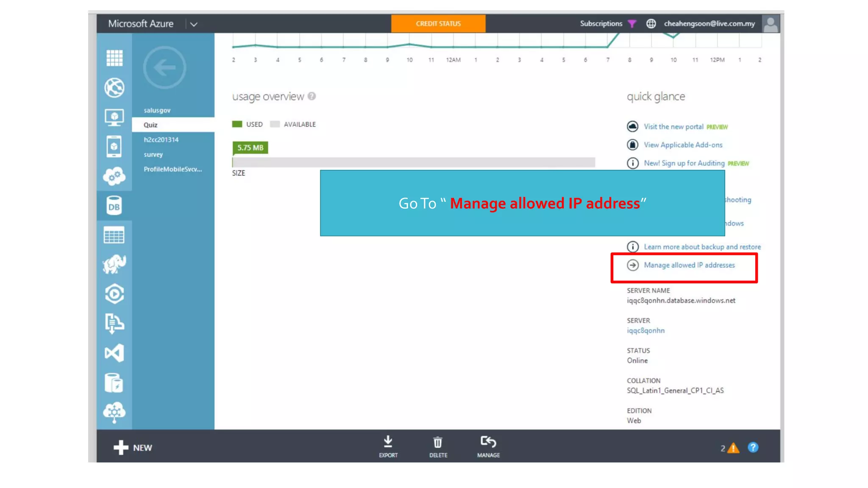Open Mobile Services from the phone icon
Image resolution: width=868 pixels, height=488 pixels.
click(114, 147)
